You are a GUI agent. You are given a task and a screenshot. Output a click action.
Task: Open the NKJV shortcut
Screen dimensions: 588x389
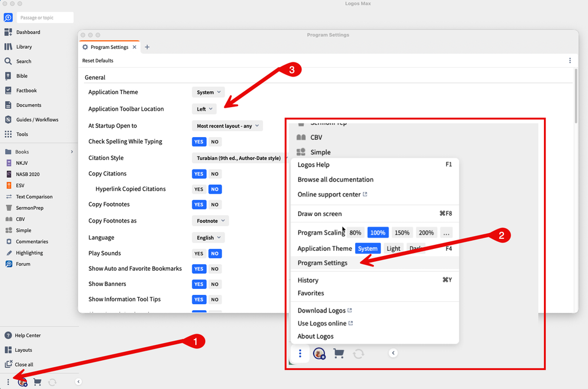click(17, 163)
